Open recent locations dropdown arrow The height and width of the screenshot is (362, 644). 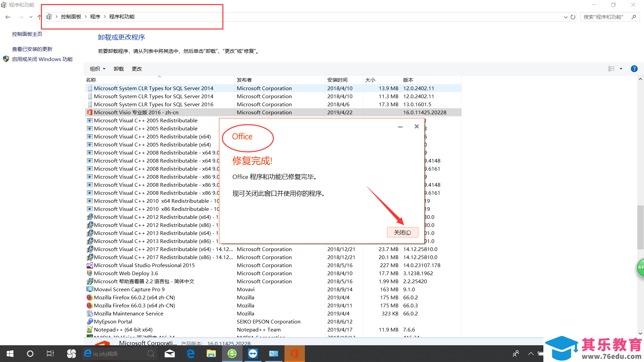31,17
